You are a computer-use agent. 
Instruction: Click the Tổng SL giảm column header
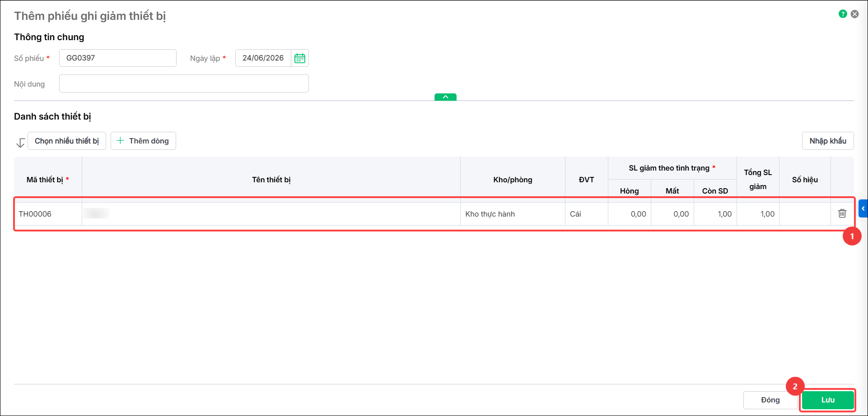[x=758, y=180]
